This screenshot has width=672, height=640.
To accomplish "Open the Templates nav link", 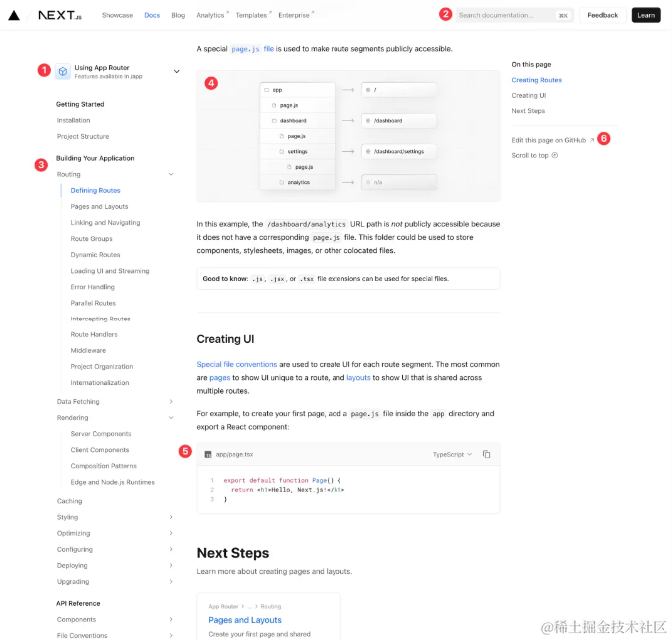I will click(x=253, y=15).
